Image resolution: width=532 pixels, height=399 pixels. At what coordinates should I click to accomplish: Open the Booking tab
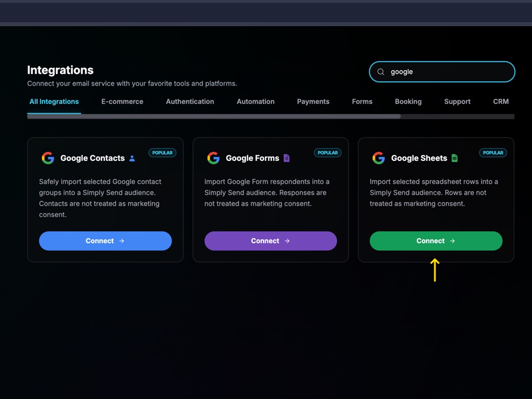click(408, 102)
